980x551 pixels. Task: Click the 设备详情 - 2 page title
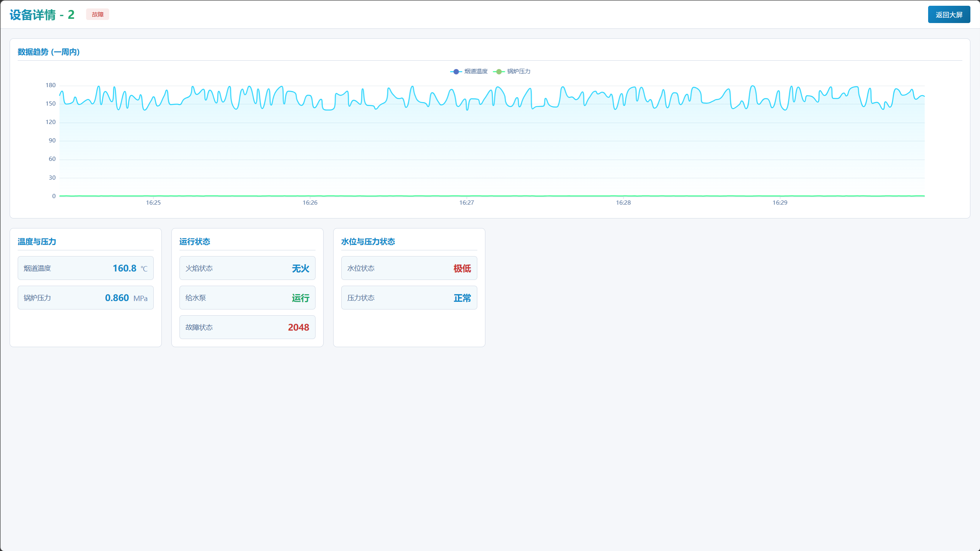(42, 15)
